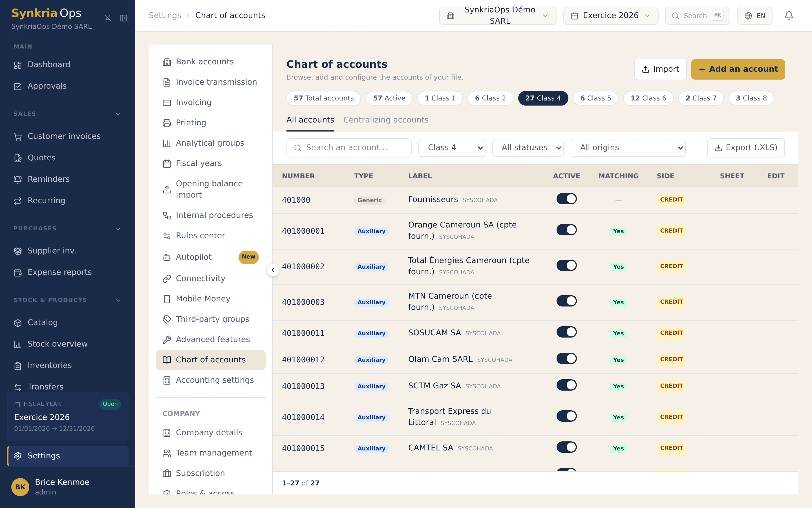Click the Approvals checkmark icon

18,86
